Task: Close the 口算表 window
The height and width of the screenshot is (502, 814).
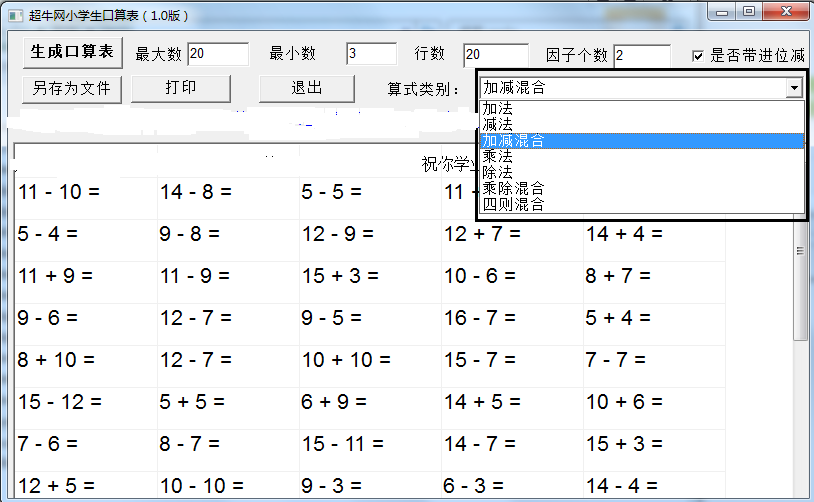Action: click(x=786, y=12)
